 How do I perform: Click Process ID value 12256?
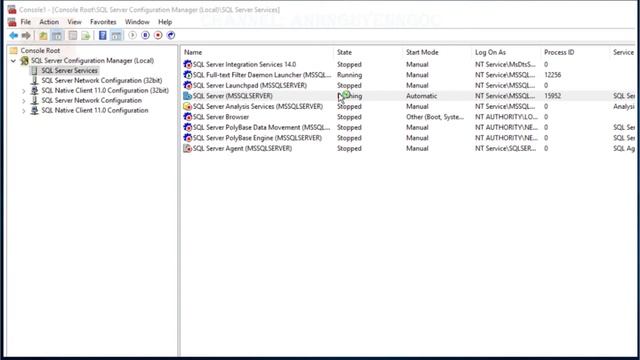[x=552, y=75]
